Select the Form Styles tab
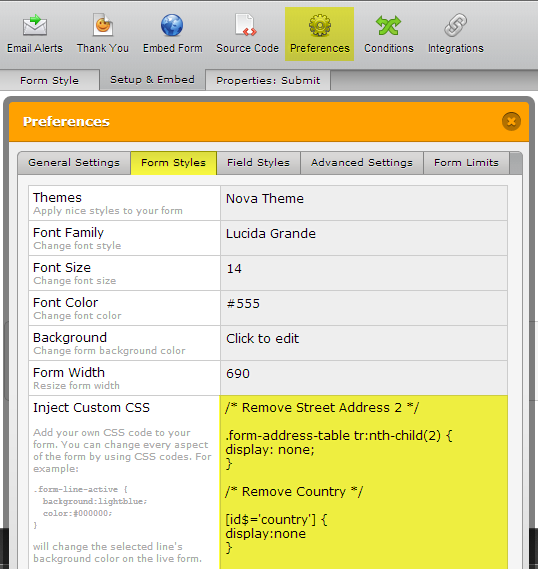 pos(173,163)
